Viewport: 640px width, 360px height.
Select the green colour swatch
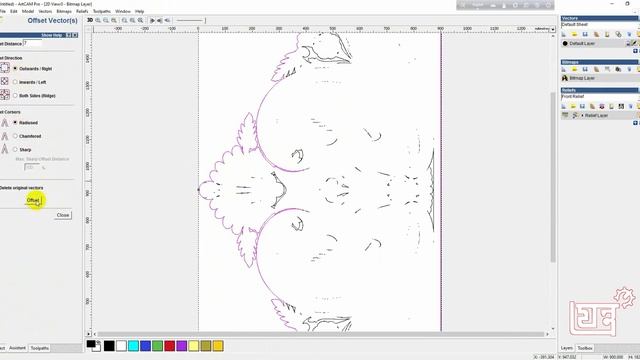158,346
